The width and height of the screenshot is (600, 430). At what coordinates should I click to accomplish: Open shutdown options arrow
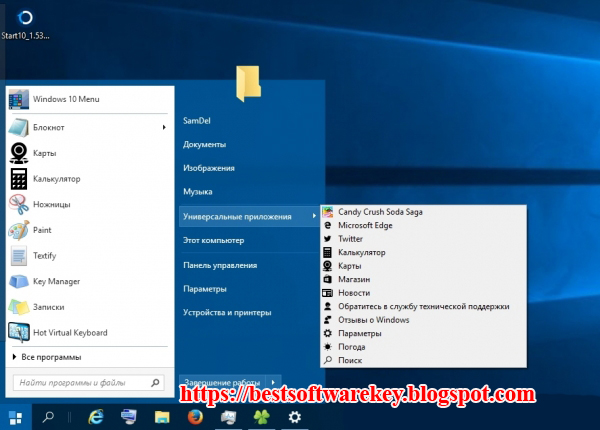(x=273, y=382)
